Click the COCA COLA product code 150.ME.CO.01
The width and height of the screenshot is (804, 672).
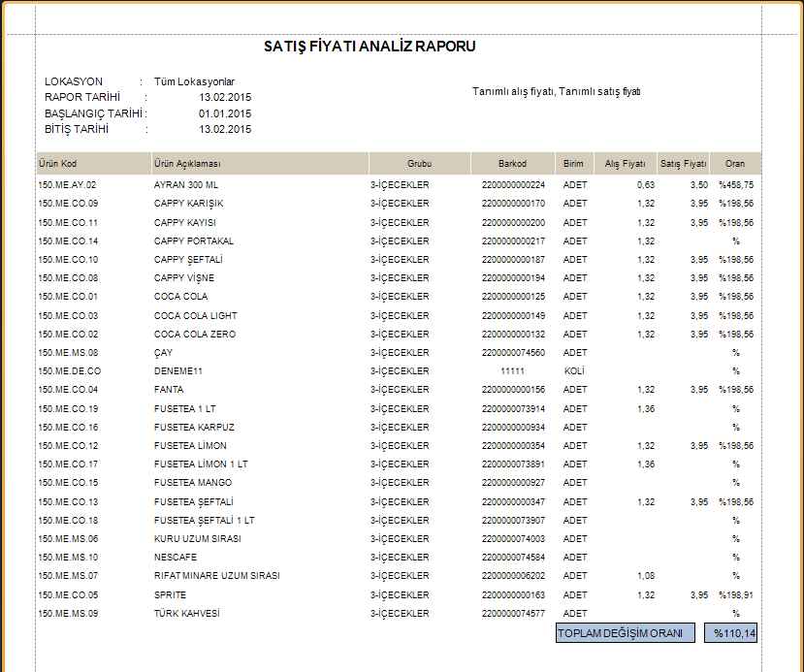pos(68,297)
